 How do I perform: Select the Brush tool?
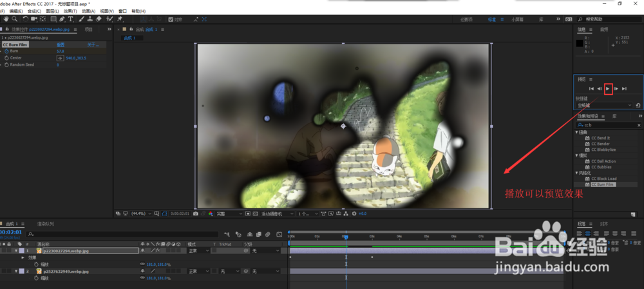81,19
